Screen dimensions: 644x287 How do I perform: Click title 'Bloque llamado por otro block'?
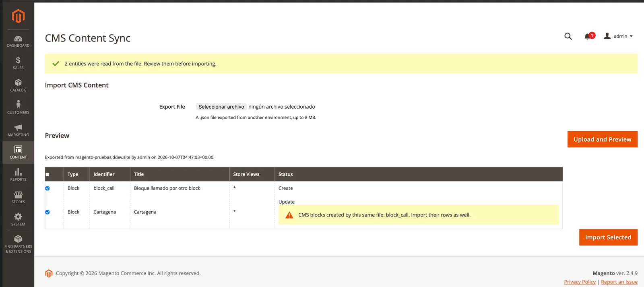tap(167, 188)
